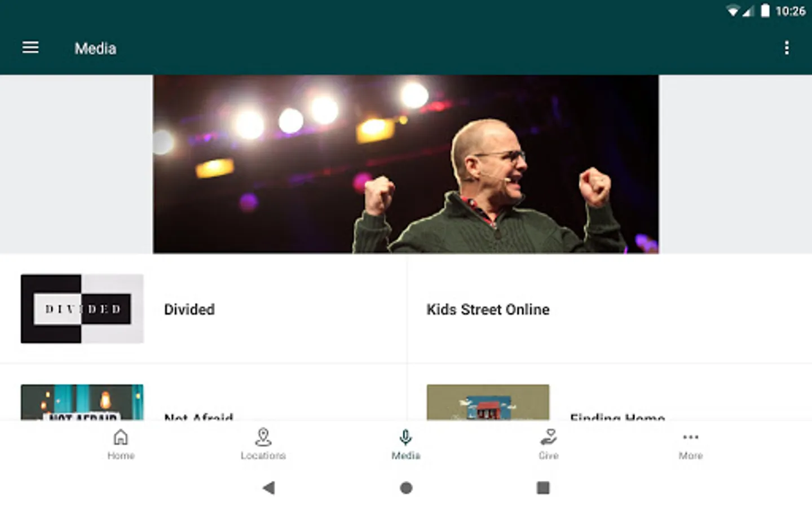Screen dimensions: 812x508
Task: Open the Not Afraid series thumbnail
Action: click(x=82, y=402)
